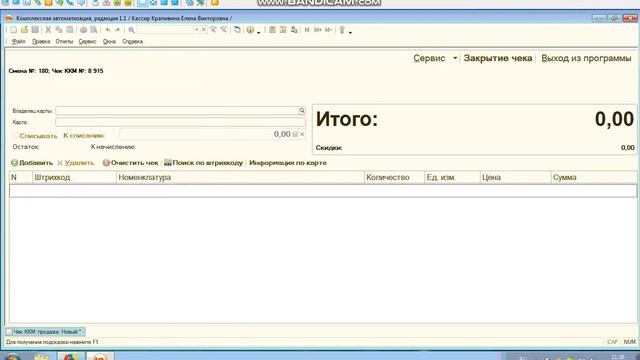Open the Calculator toolbar icon
This screenshot has width=640, height=360.
(272, 30)
